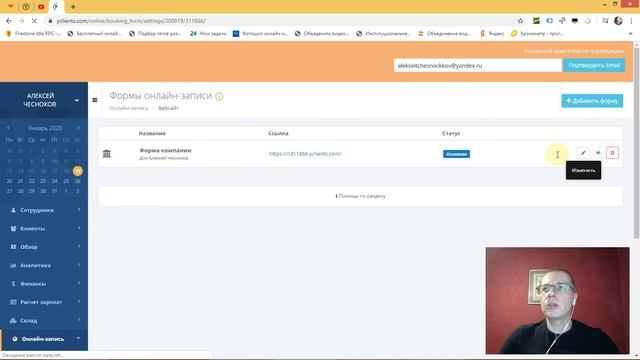Click the Подтвердить Email button
The height and width of the screenshot is (360, 640).
click(x=594, y=65)
